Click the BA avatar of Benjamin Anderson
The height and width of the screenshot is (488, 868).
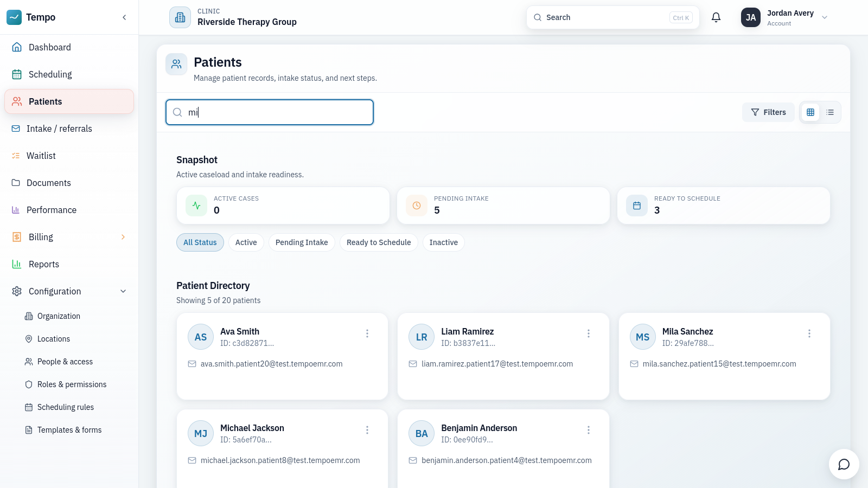[x=422, y=434]
